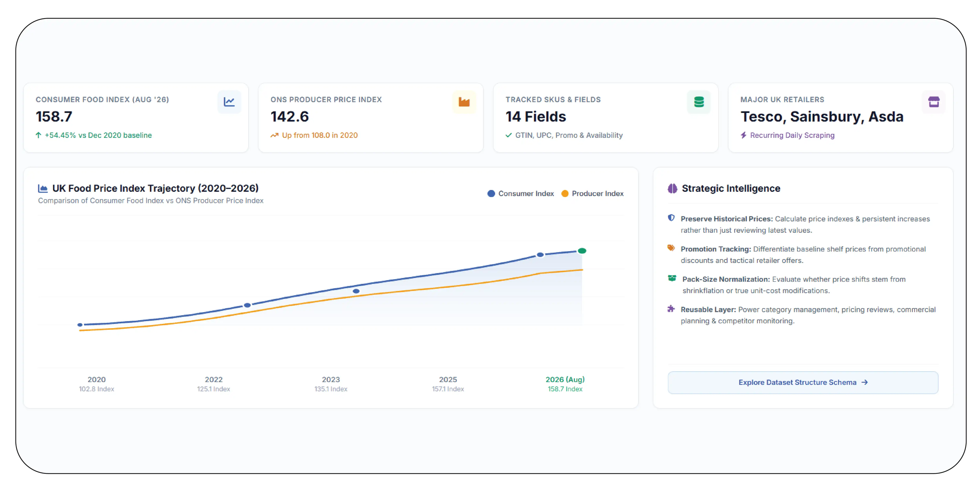Click the '158.7 Index' label under 2026
The height and width of the screenshot is (486, 980).
pyautogui.click(x=565, y=389)
